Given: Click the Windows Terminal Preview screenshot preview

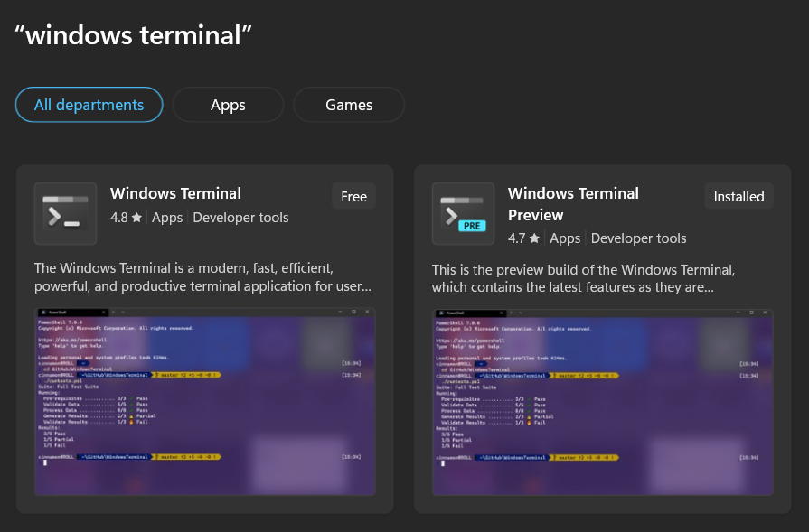Looking at the screenshot, I should coord(602,401).
